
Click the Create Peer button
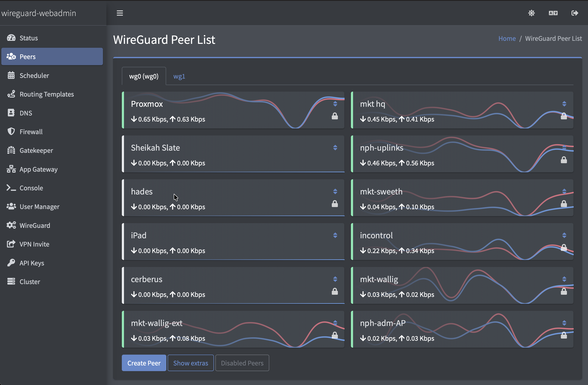tap(144, 363)
